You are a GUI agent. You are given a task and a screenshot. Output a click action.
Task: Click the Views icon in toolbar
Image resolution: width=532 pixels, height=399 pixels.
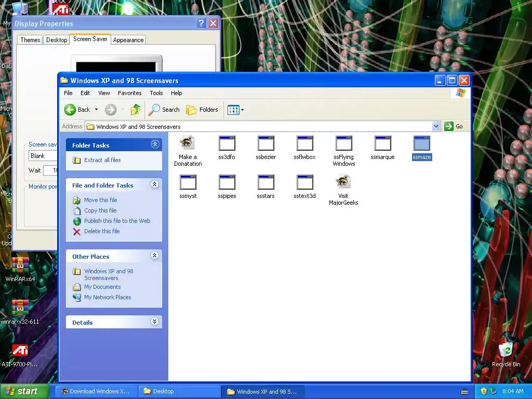point(233,110)
